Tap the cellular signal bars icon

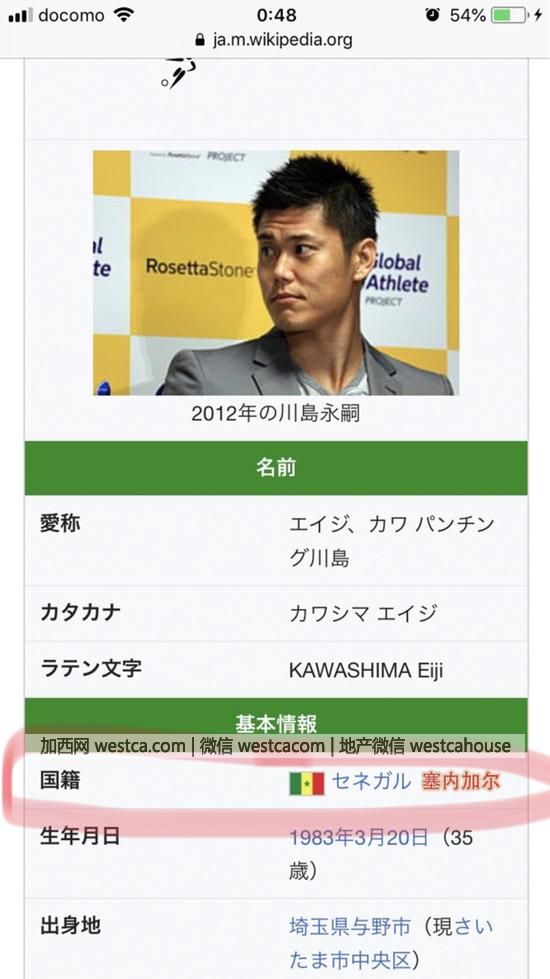[20, 16]
